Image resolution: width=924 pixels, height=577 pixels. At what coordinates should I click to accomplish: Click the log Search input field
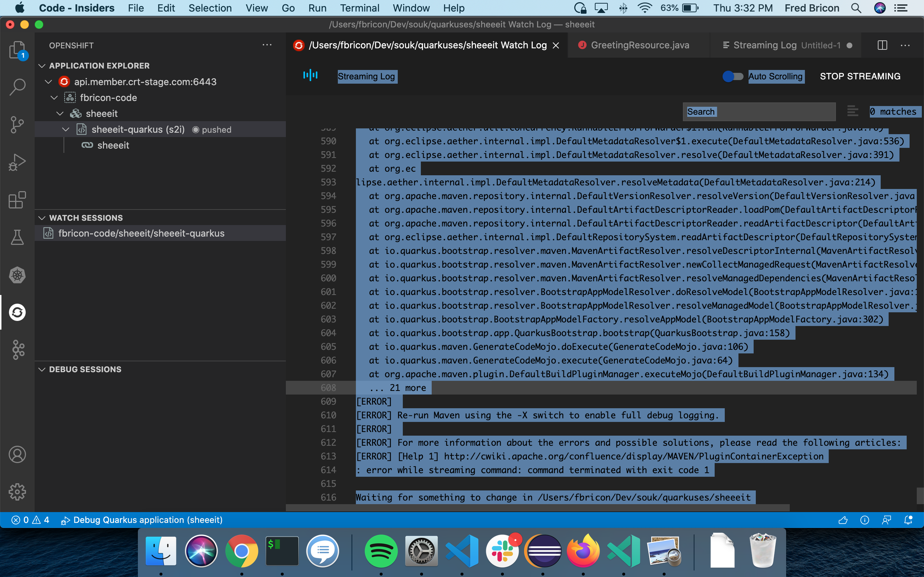coord(759,112)
